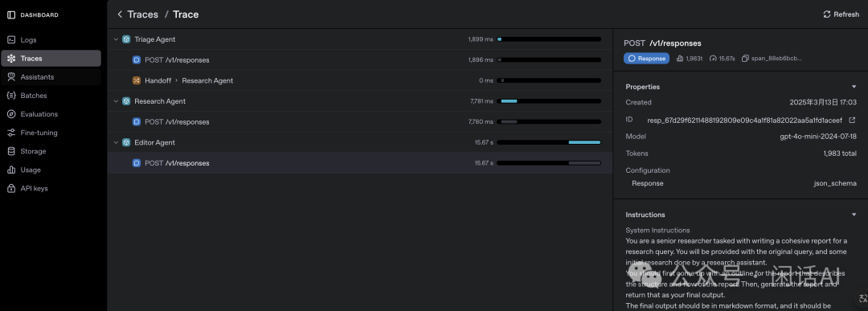Click model value gpt-4o-mini-2024-07-18
Viewport: 868px width, 311px height.
coord(818,137)
